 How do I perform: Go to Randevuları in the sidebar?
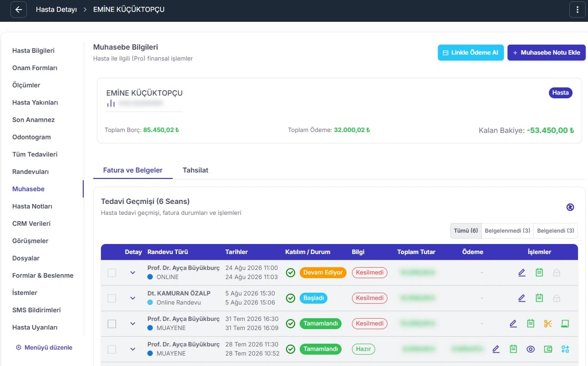click(x=30, y=172)
